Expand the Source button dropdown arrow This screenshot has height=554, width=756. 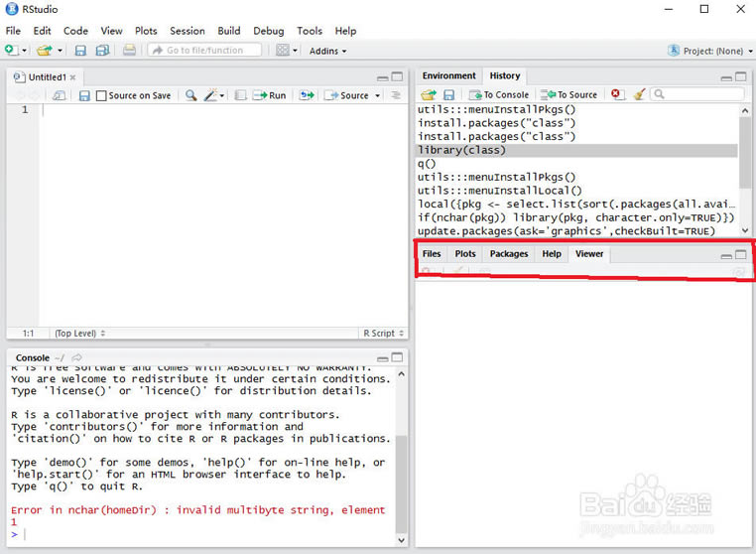pos(377,95)
